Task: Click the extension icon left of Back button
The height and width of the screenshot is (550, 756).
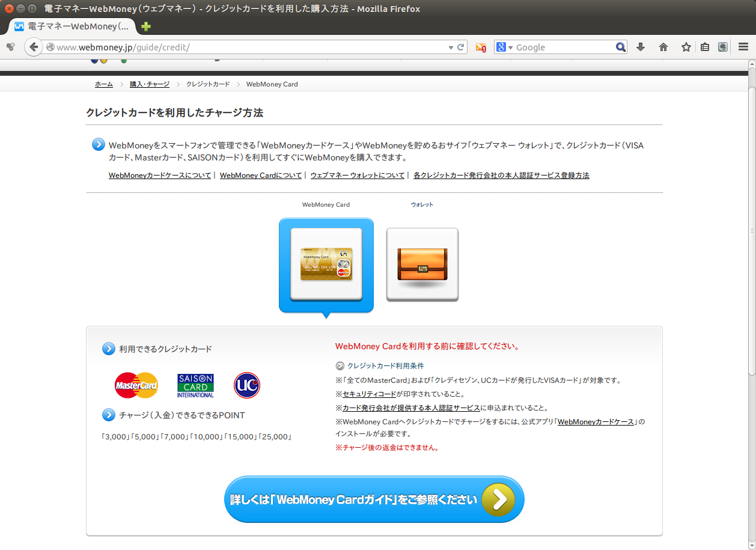Action: click(x=10, y=47)
